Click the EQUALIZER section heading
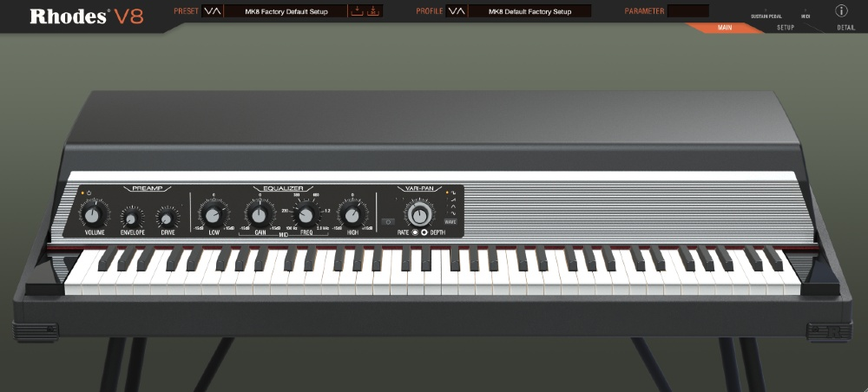 click(x=283, y=188)
